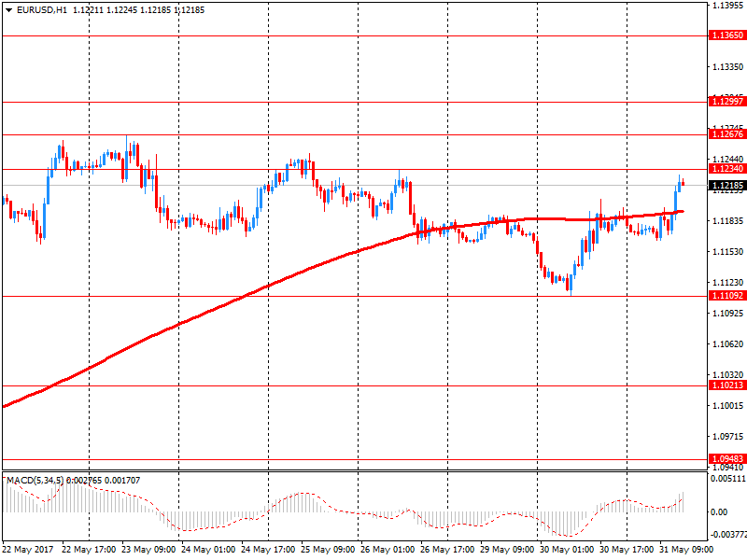Click the 26 May 17:00 time label
747x560 pixels.
pos(447,550)
